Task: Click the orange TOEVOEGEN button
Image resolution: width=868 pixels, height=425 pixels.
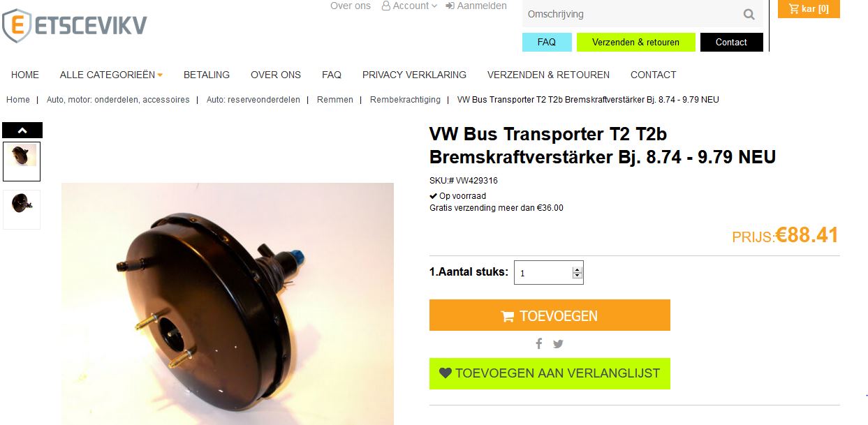Action: pos(550,315)
